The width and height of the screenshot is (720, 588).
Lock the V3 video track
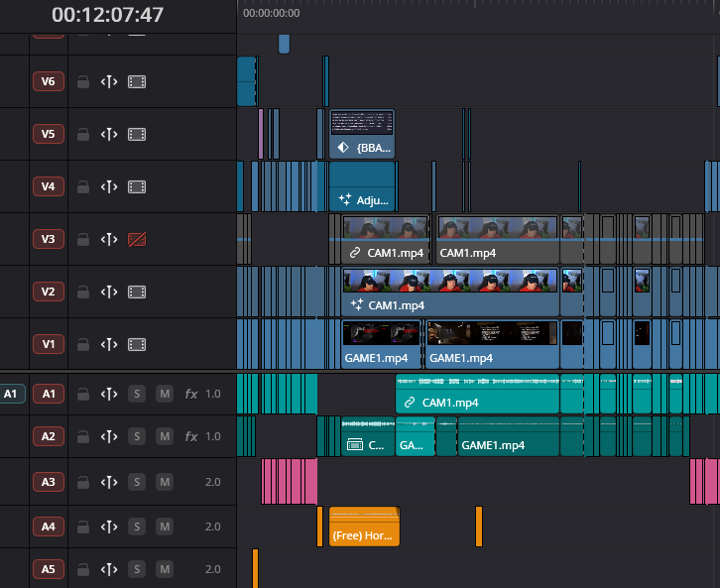(x=83, y=239)
